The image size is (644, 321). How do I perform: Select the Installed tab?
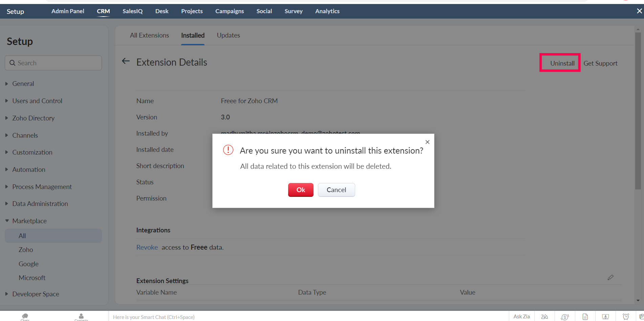pos(193,35)
